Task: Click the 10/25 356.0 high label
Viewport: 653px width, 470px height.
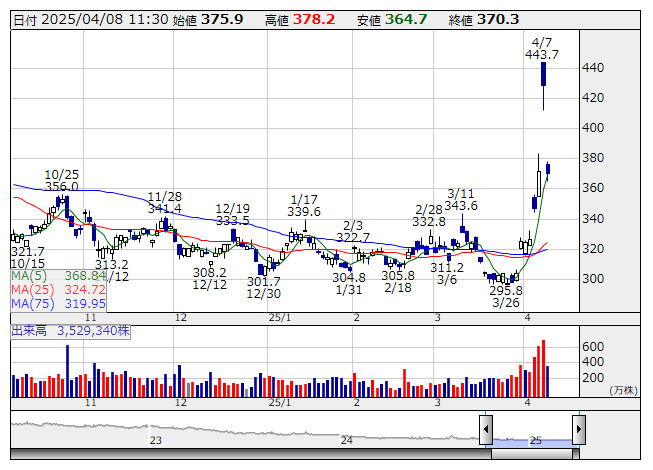Action: (x=62, y=180)
